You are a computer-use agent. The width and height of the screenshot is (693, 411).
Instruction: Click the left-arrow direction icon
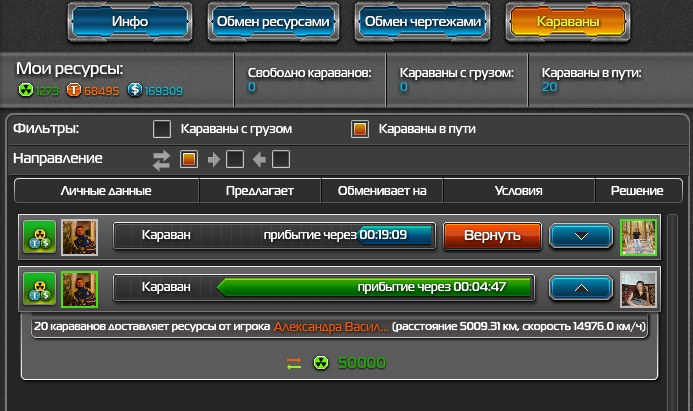[x=259, y=160]
